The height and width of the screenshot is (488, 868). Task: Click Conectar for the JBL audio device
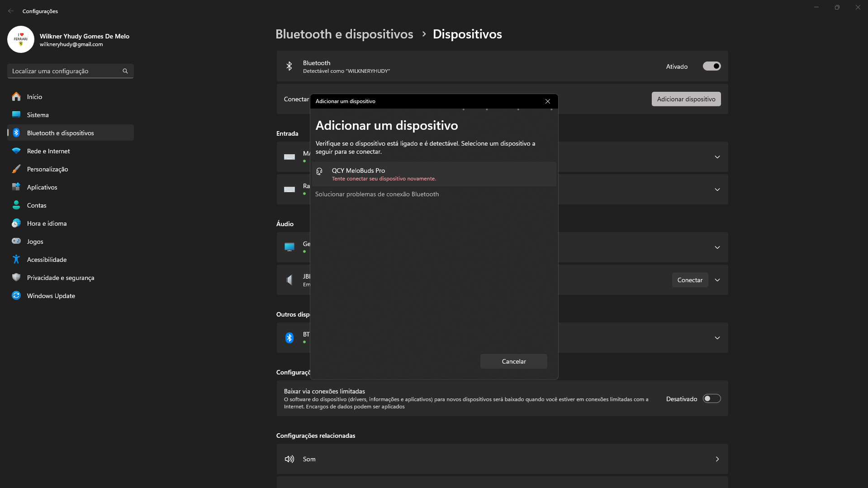coord(690,280)
